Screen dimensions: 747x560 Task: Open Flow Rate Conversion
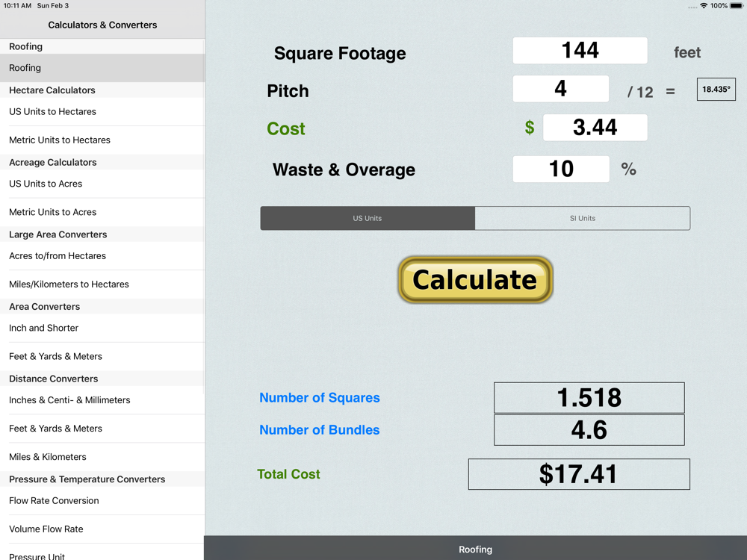(x=102, y=500)
